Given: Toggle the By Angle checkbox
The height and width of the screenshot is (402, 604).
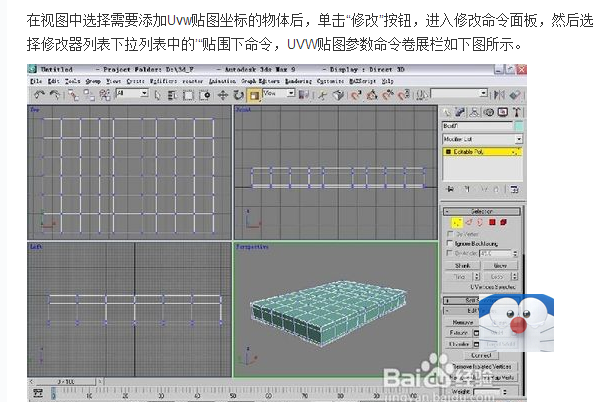Looking at the screenshot, I should pyautogui.click(x=449, y=253).
